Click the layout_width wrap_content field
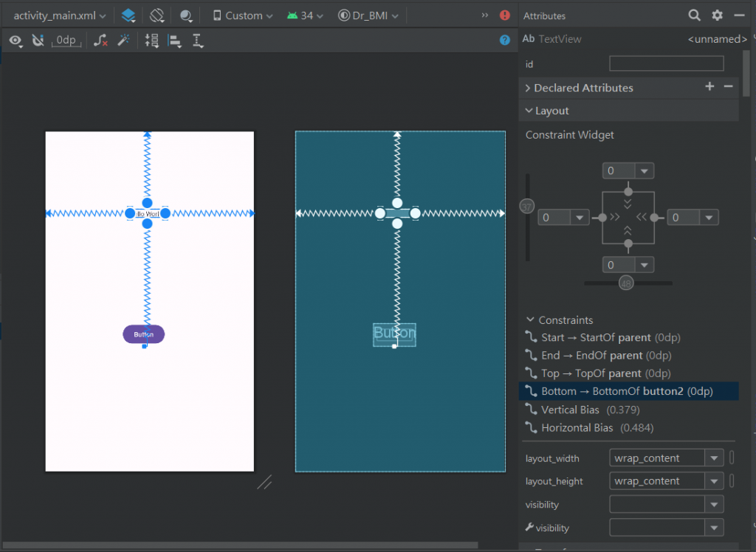This screenshot has height=552, width=756. (x=657, y=458)
